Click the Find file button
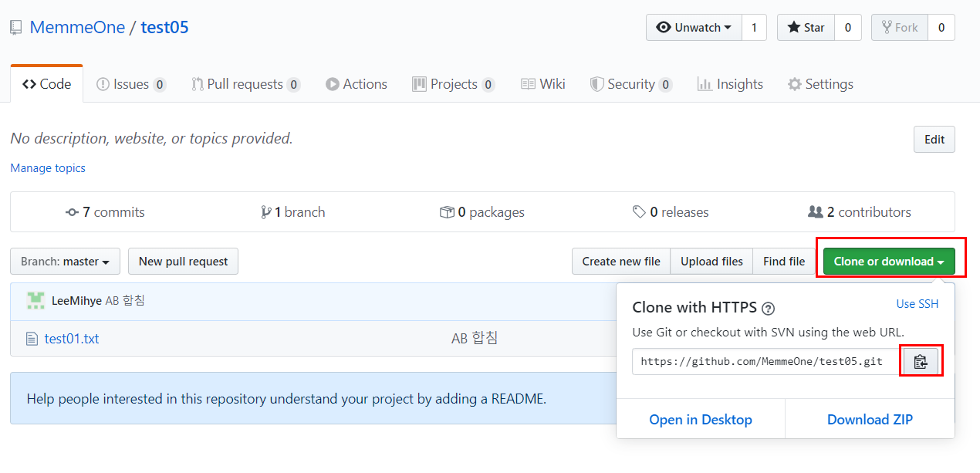Screen dimensions: 980x473 click(x=784, y=262)
